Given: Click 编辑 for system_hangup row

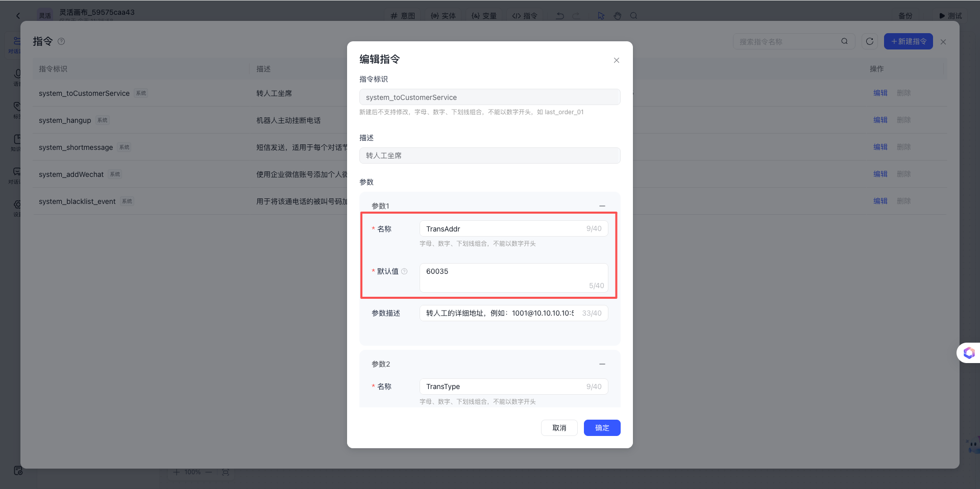Looking at the screenshot, I should [880, 120].
